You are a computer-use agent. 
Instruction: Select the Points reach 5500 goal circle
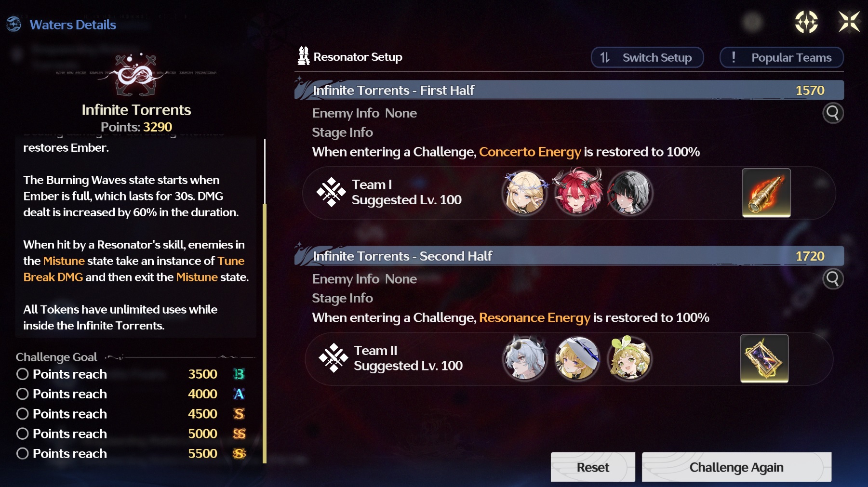(22, 454)
